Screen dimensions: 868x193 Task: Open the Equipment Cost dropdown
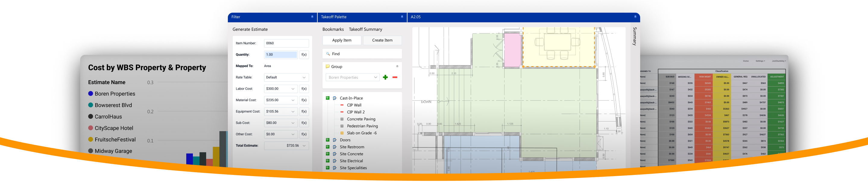coord(293,111)
